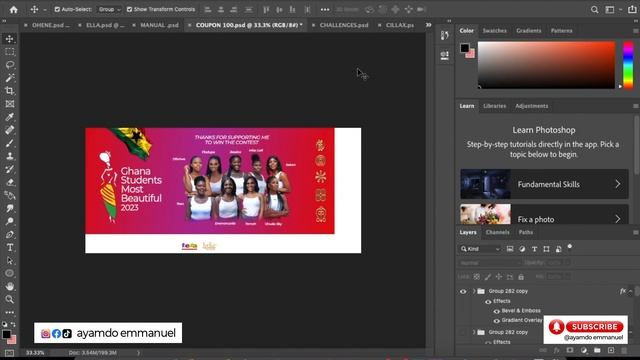This screenshot has width=640, height=360.
Task: Select the Lasso tool
Action: pos(10,65)
